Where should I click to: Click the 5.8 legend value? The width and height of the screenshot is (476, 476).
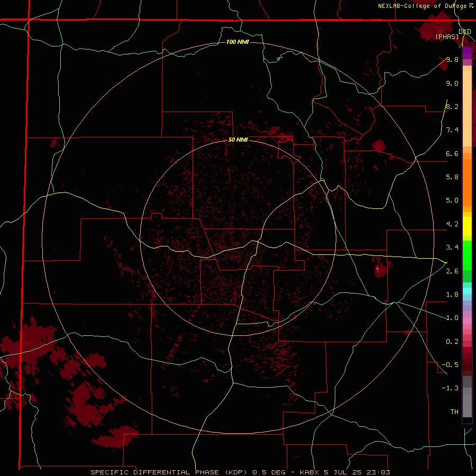pos(452,177)
